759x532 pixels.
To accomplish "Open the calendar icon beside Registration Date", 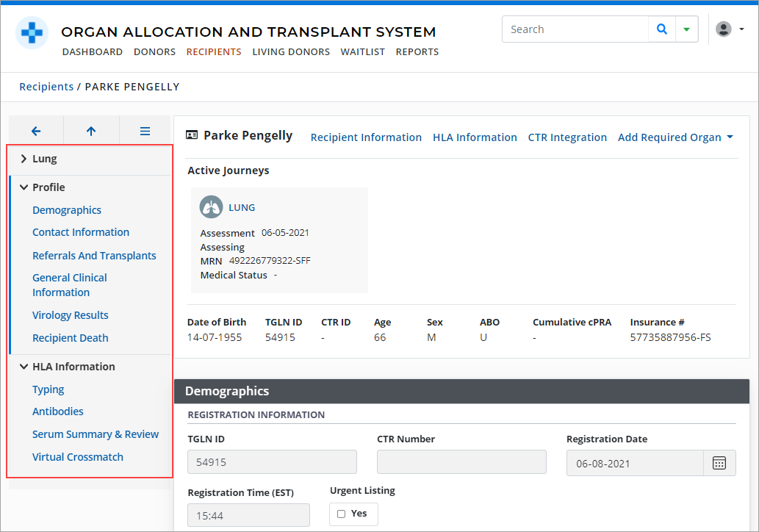I will click(719, 463).
